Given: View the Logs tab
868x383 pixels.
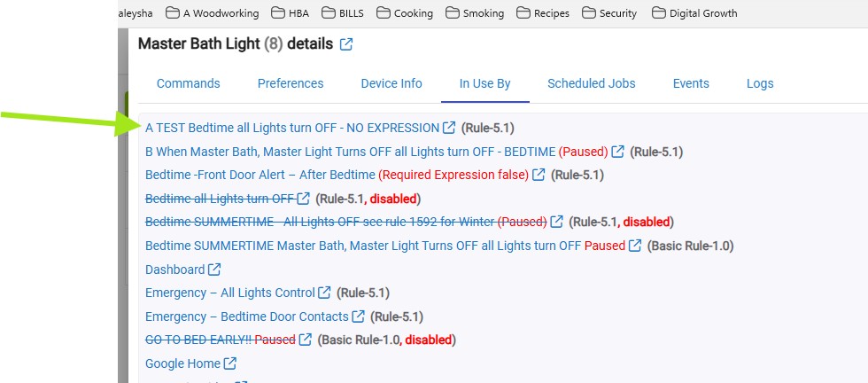Looking at the screenshot, I should [760, 83].
